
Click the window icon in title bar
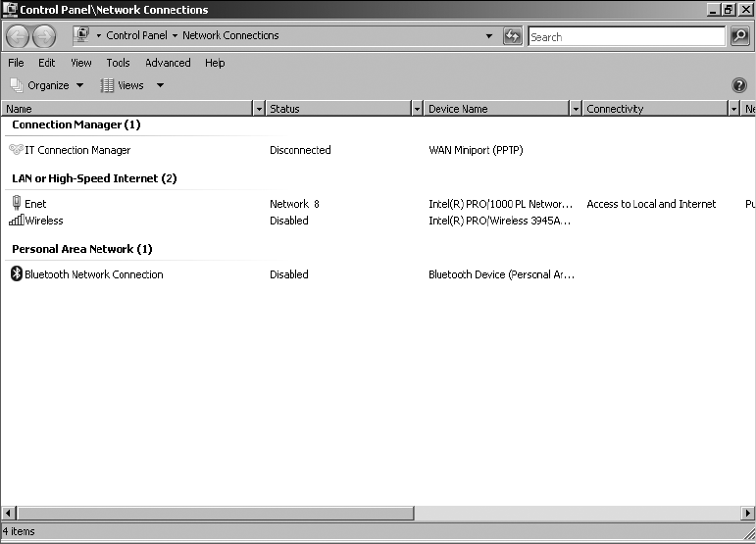coord(10,9)
